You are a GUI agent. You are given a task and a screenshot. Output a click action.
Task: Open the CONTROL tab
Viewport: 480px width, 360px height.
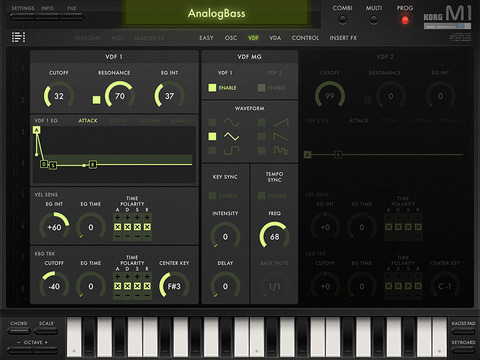point(305,38)
